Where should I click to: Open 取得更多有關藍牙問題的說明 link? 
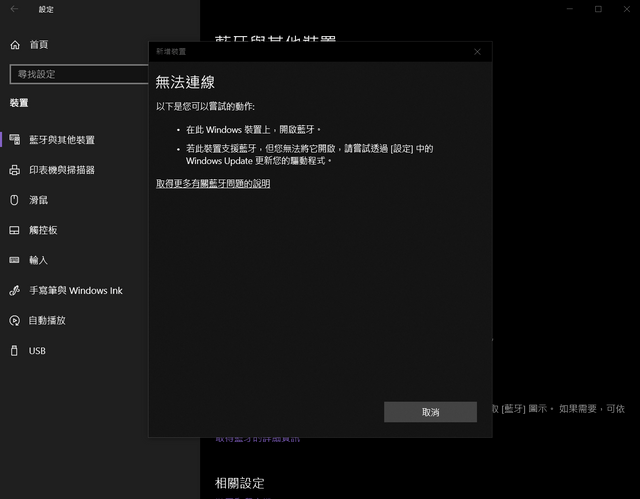click(x=213, y=184)
